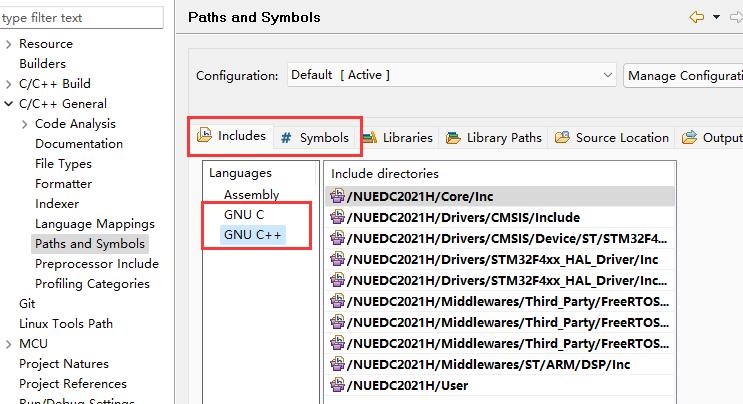Select Git in the settings tree
The width and height of the screenshot is (743, 404).
pyautogui.click(x=27, y=304)
